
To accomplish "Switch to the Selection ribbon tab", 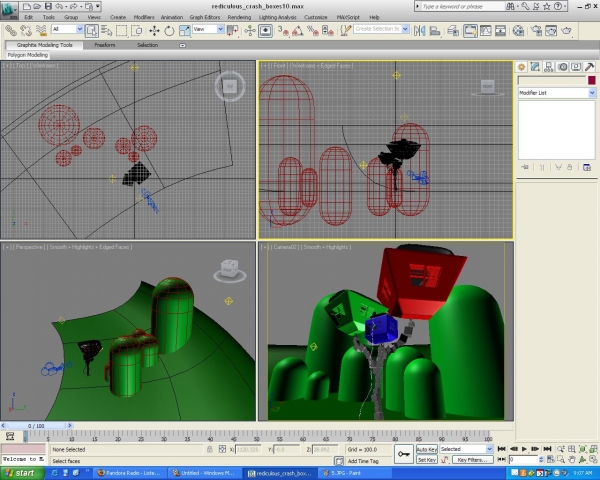I will coord(148,45).
